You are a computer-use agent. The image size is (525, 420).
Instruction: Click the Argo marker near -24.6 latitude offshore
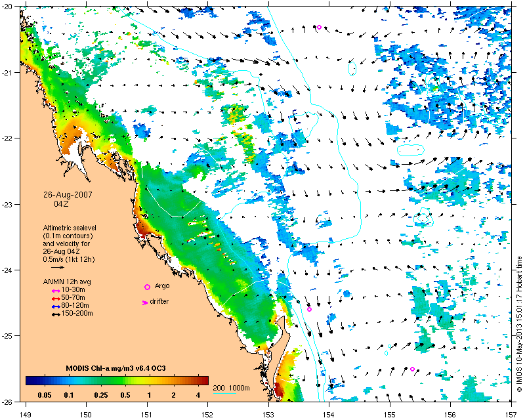coord(309,310)
